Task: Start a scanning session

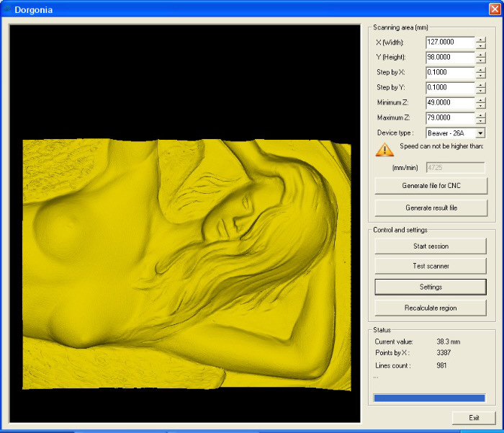Action: click(x=431, y=246)
